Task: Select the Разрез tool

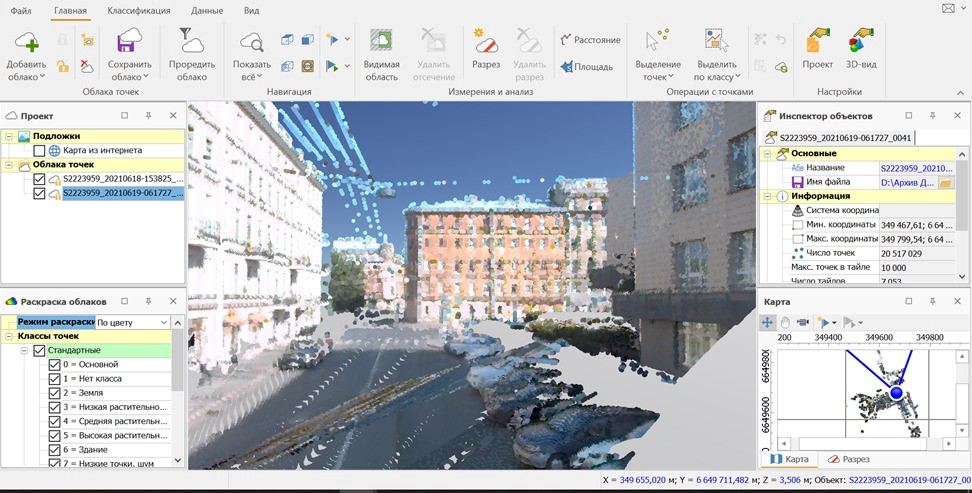Action: [x=486, y=43]
